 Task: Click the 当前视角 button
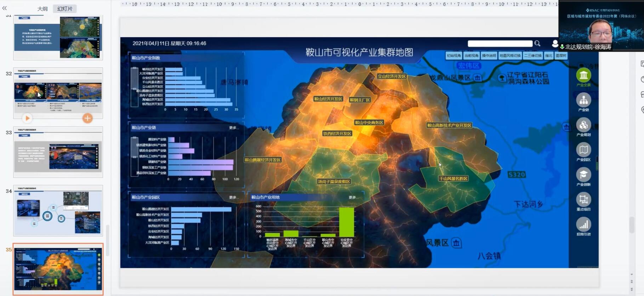tap(471, 56)
